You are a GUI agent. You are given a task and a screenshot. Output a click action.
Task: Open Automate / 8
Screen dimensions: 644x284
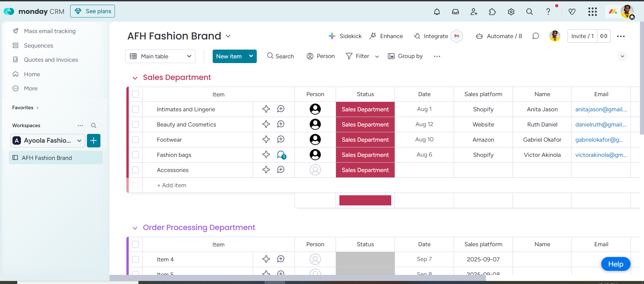tap(499, 36)
